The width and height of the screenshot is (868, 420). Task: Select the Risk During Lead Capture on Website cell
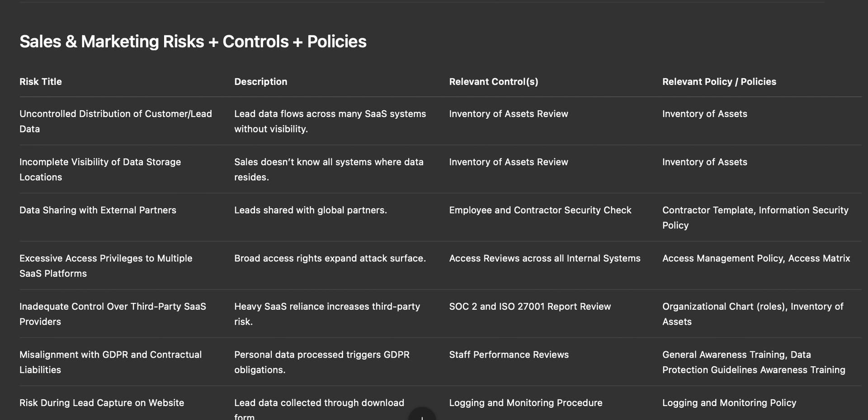(x=102, y=403)
